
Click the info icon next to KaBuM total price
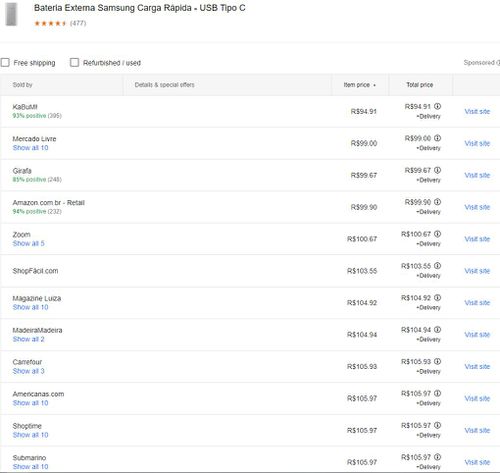(438, 106)
